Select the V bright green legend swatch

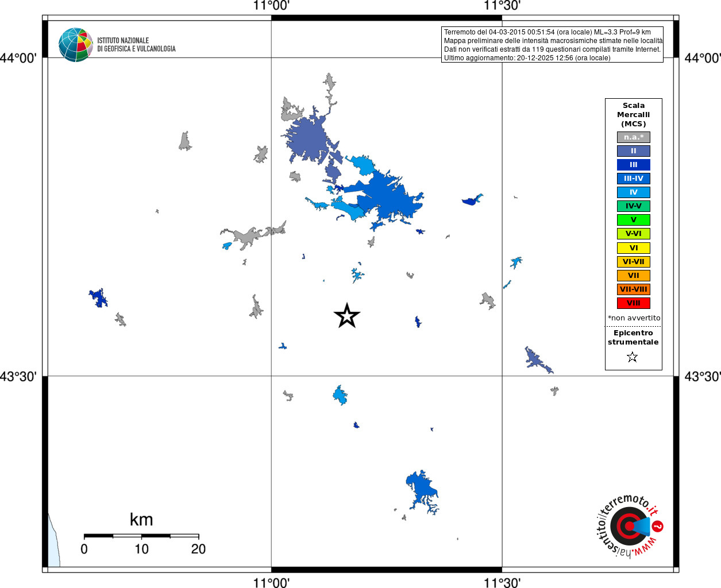click(x=634, y=220)
